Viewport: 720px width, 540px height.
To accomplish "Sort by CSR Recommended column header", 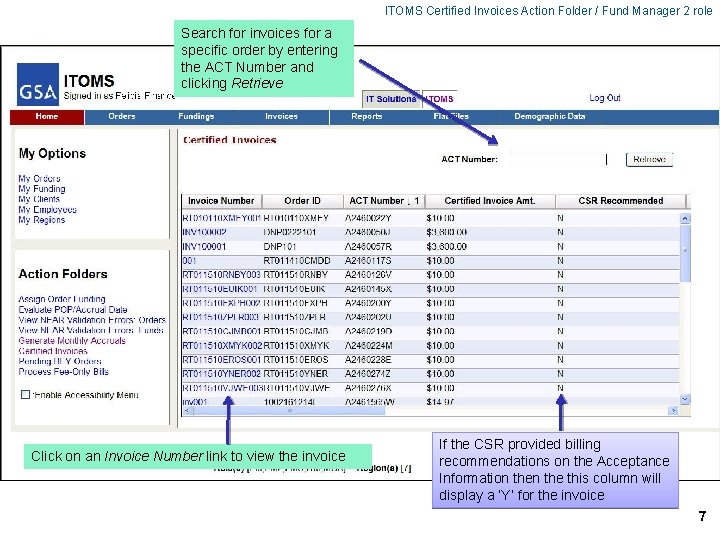I will [x=621, y=201].
